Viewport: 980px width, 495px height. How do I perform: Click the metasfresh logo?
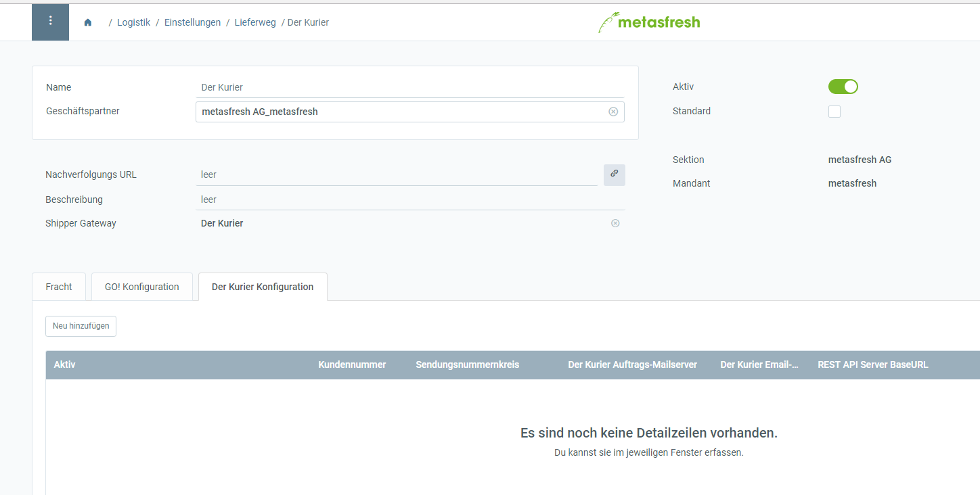649,22
